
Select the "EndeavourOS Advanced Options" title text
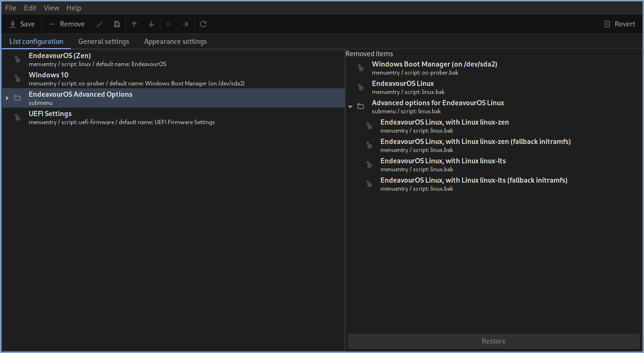(x=81, y=94)
